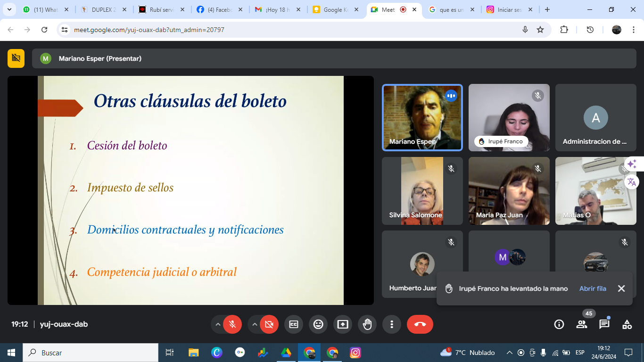Turn on the camera
This screenshot has height=362, width=644.
(x=269, y=324)
